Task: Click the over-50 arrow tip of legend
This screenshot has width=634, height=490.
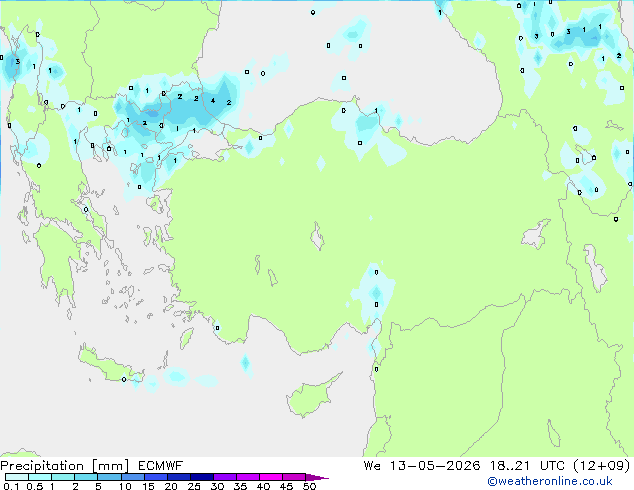Action: pos(317,477)
